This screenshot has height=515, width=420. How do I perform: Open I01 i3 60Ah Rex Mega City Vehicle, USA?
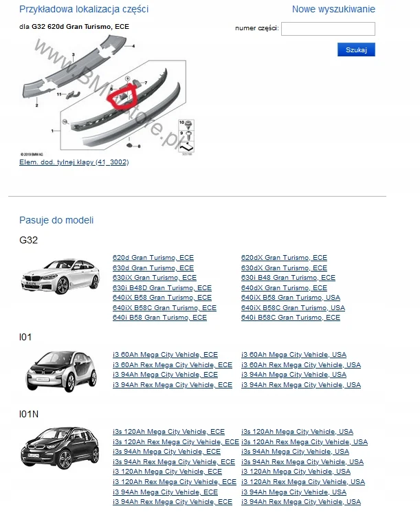[x=301, y=365]
